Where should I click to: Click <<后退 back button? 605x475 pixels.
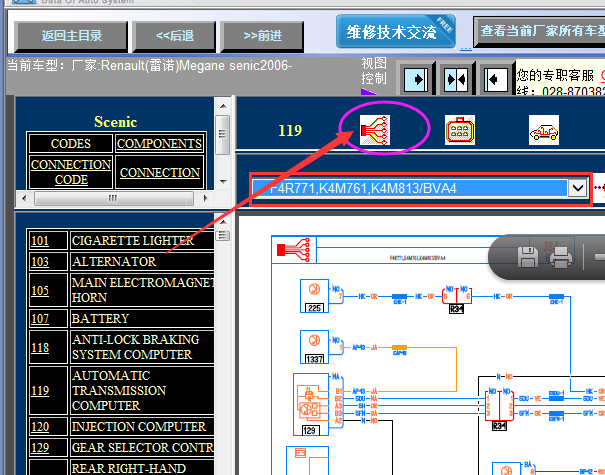tap(174, 36)
